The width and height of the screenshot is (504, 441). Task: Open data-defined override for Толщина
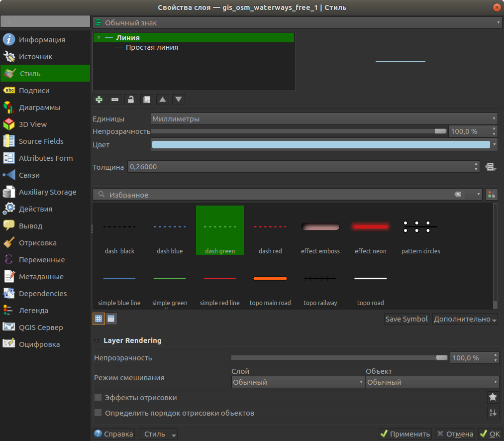pos(491,167)
